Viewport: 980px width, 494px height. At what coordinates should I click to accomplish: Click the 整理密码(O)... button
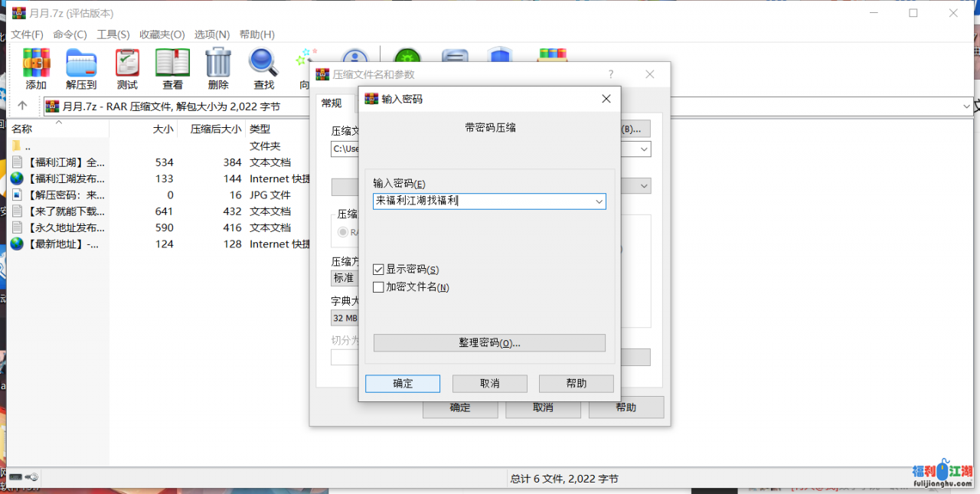click(x=489, y=343)
